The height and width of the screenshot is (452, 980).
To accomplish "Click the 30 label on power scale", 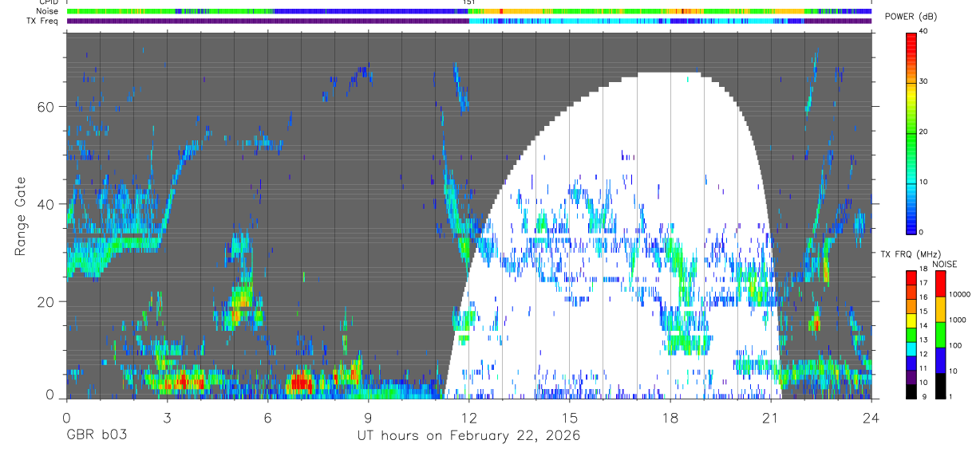I will (x=923, y=82).
